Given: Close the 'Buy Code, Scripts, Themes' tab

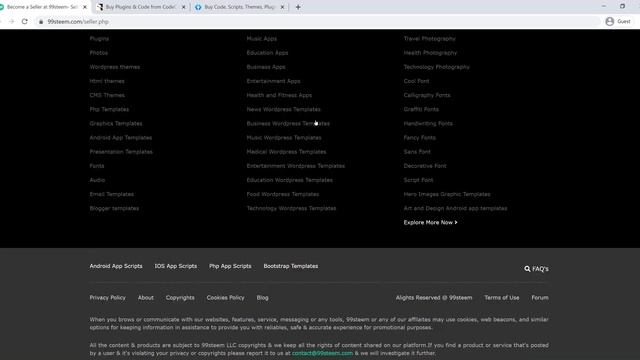Looking at the screenshot, I should tap(282, 7).
